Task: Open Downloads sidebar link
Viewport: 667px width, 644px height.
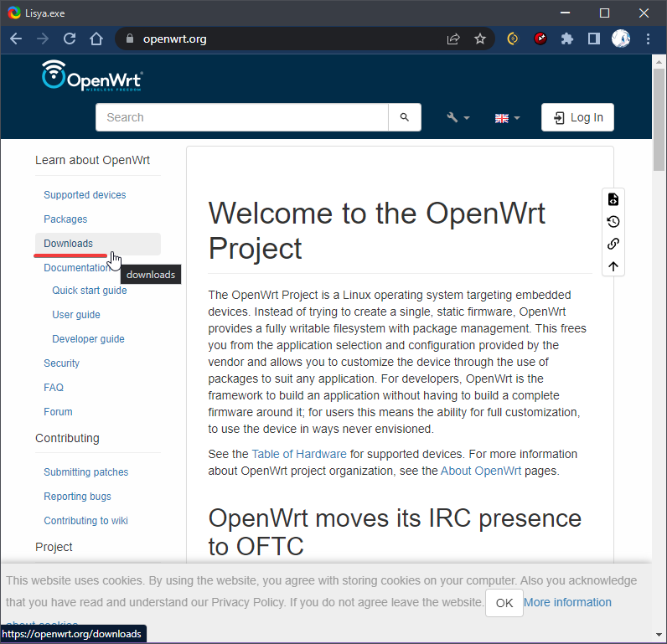Action: point(68,244)
